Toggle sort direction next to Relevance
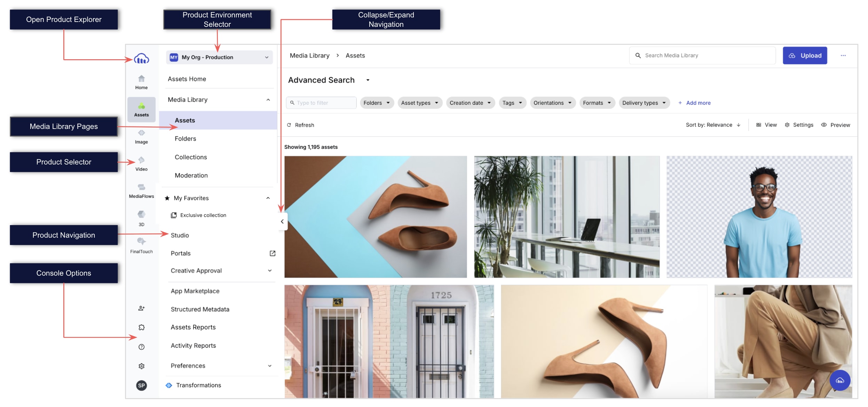This screenshot has width=868, height=407. coord(739,125)
